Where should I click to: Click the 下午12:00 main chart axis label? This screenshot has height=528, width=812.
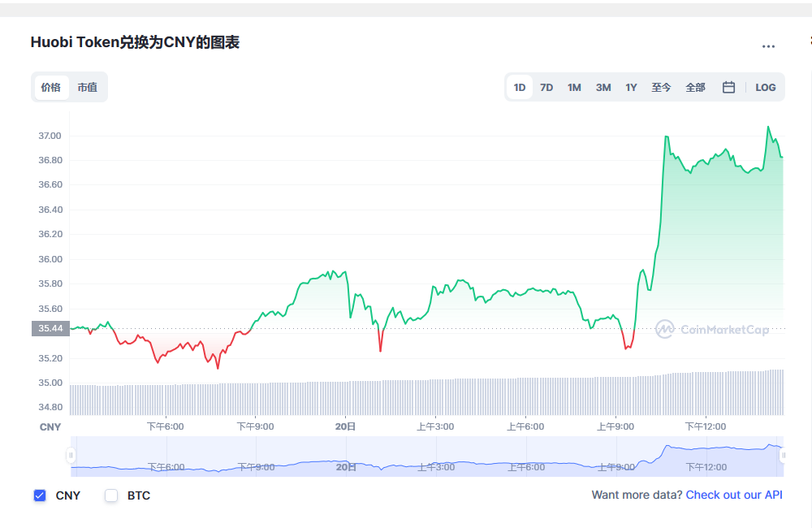(x=706, y=426)
